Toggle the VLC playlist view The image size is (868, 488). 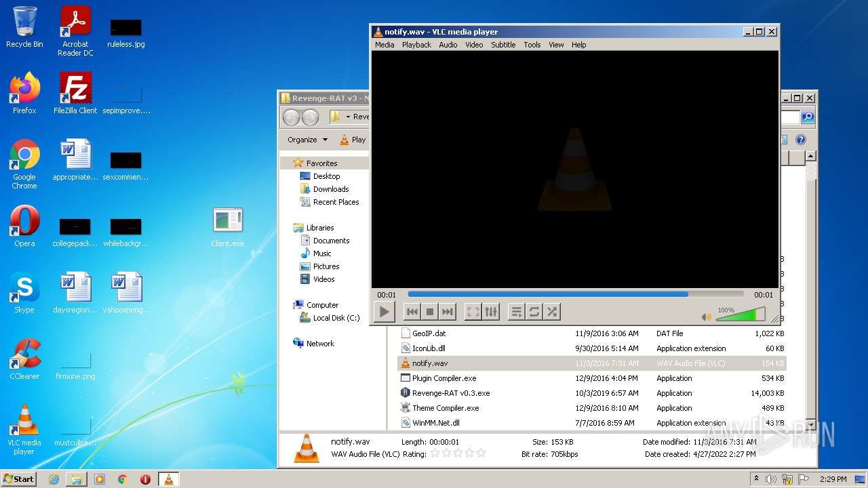tap(517, 312)
